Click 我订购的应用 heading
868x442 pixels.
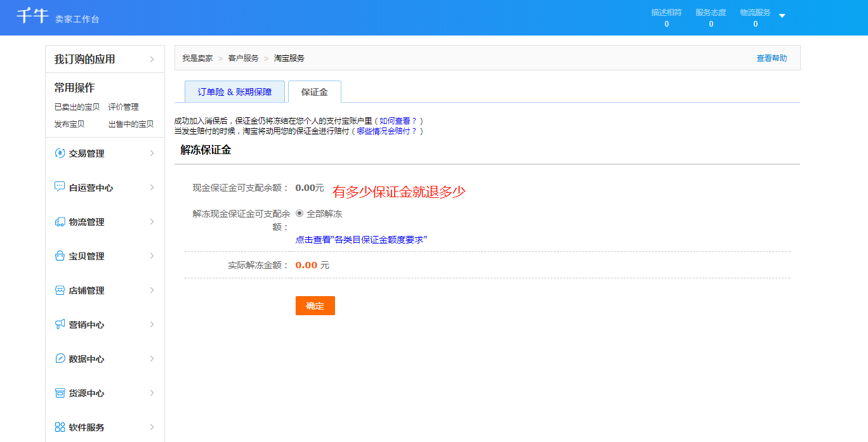click(x=84, y=60)
